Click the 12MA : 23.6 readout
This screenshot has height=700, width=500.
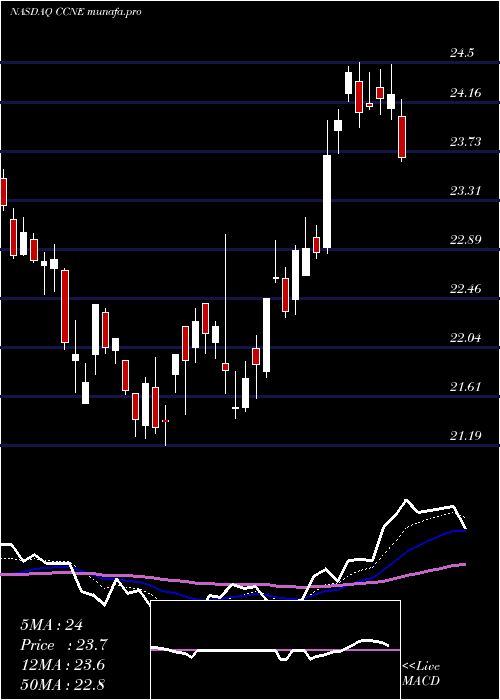(62, 665)
